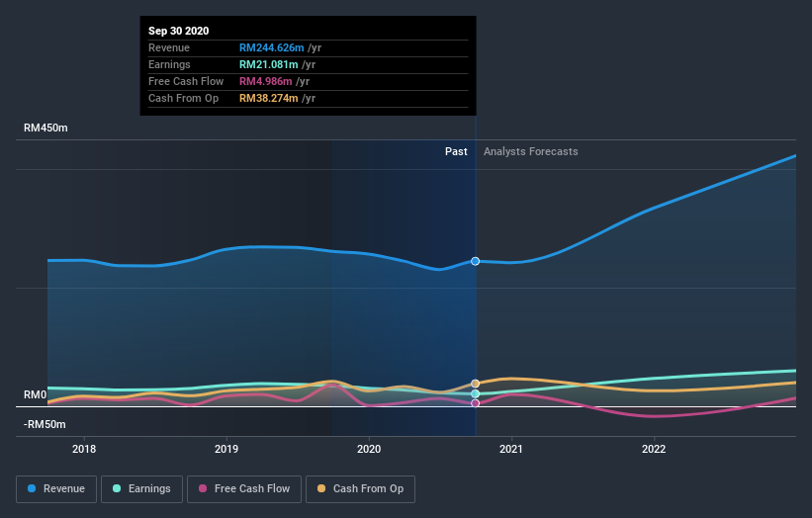Toggle the Revenue legend button
Screen dimensions: 812x518
click(x=56, y=489)
